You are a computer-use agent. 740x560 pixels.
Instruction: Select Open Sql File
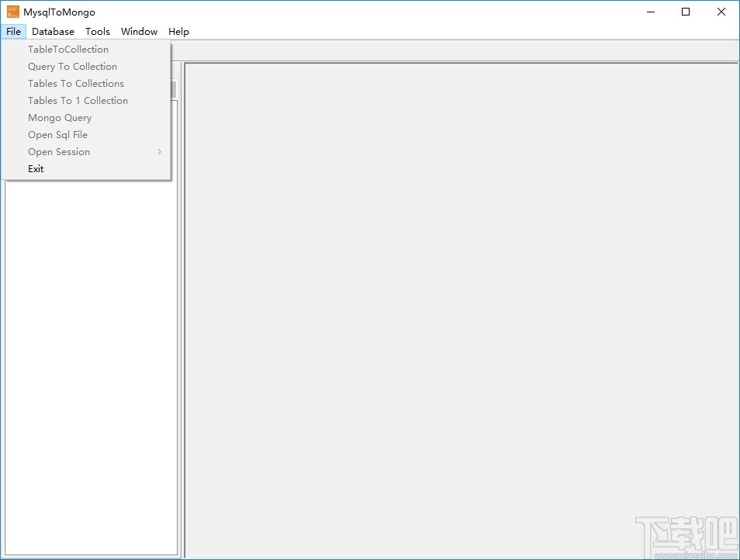coord(57,134)
